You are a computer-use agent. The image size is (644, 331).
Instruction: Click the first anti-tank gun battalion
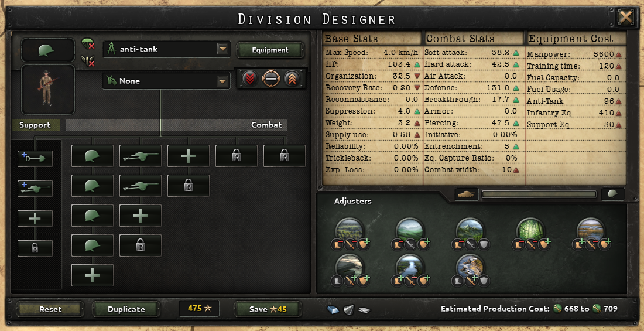[141, 156]
